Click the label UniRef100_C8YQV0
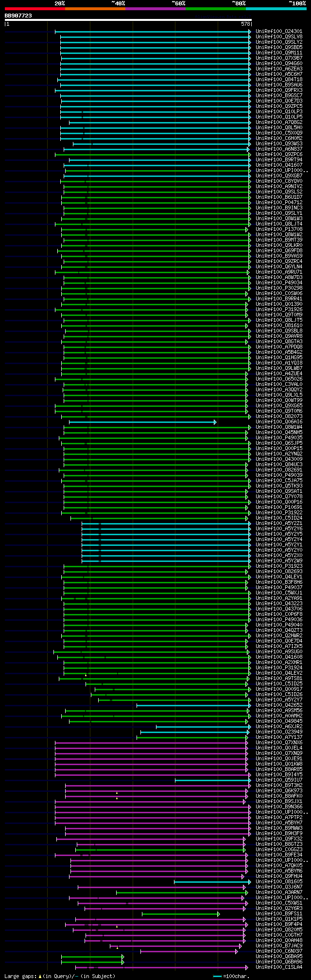 279,181
